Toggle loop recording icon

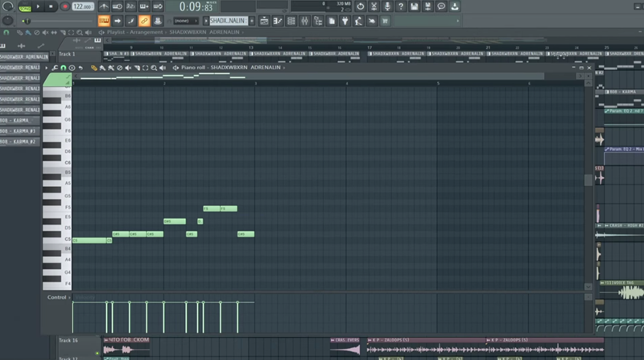pos(158,6)
